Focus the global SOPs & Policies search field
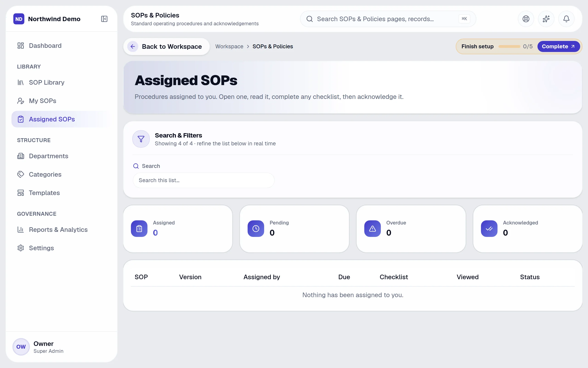588x368 pixels. click(x=388, y=19)
